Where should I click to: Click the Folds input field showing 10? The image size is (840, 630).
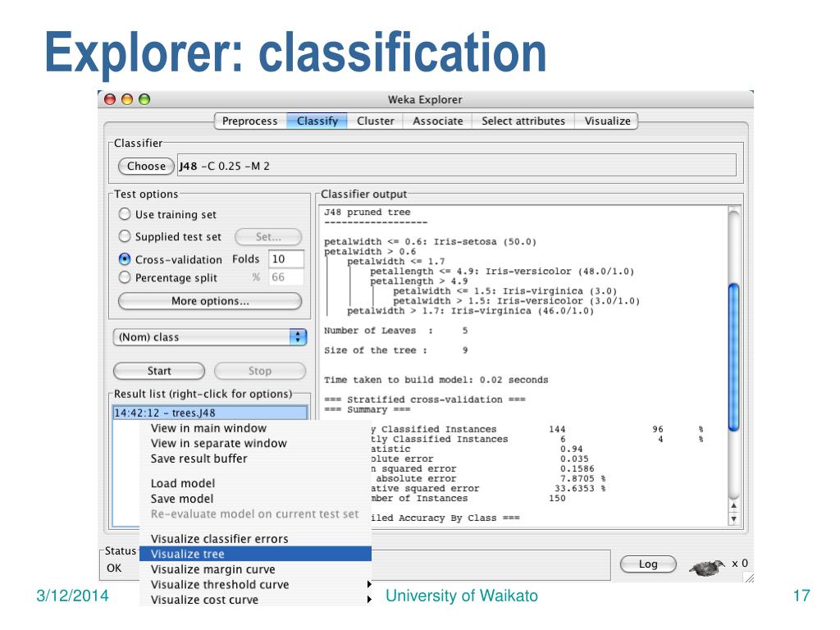click(x=285, y=259)
